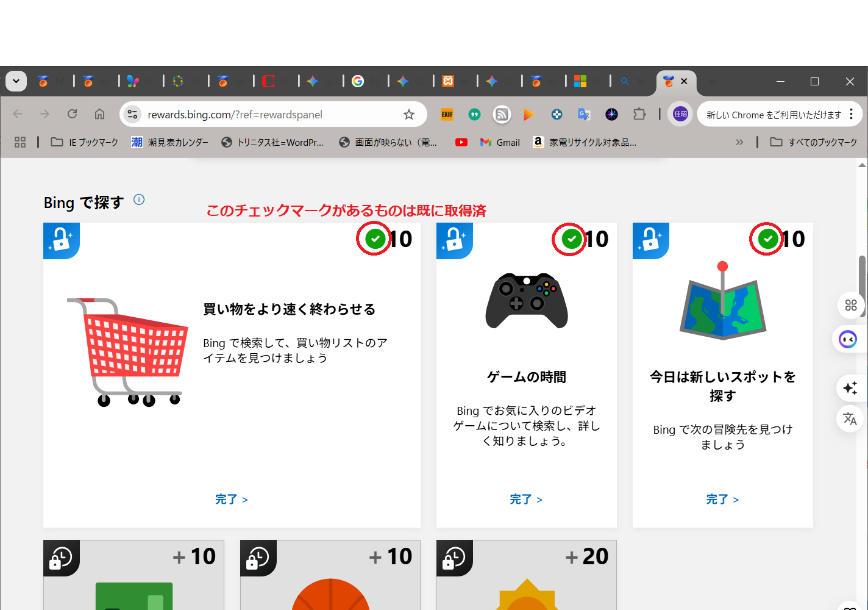Viewport: 868px width, 610px height.
Task: Open the blue cross-circle extension
Action: point(557,114)
